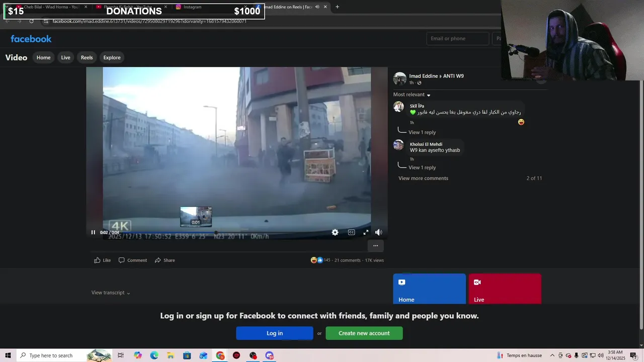
Task: Like the video
Action: (103, 260)
